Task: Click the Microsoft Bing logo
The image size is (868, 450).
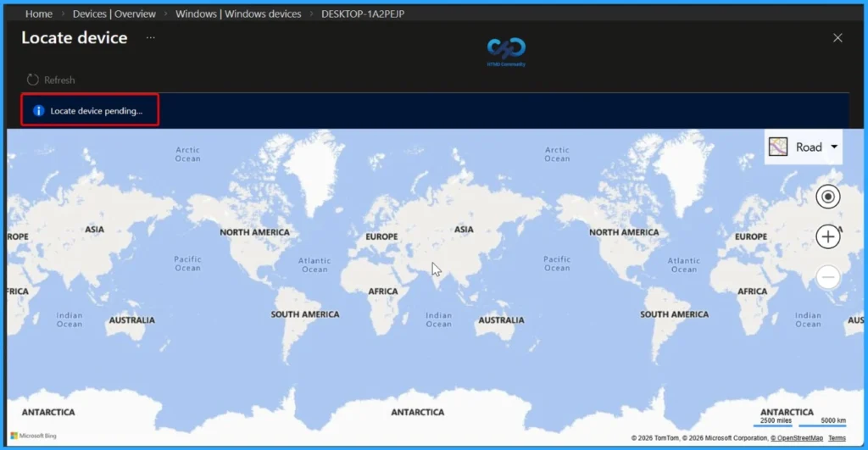Action: [x=34, y=436]
